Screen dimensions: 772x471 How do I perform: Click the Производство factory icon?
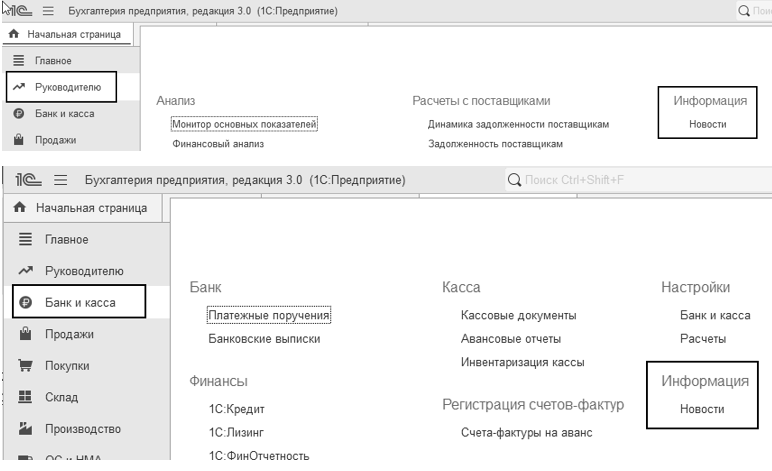25,428
